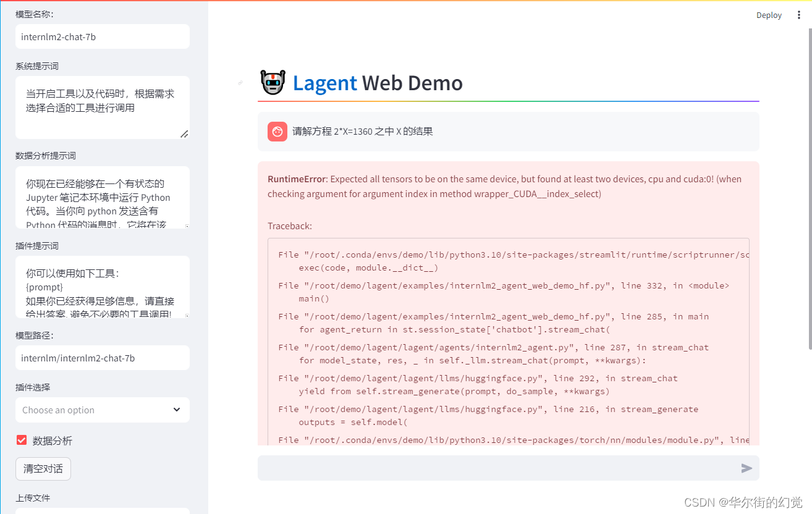Click the standalone main() traceback line

314,299
